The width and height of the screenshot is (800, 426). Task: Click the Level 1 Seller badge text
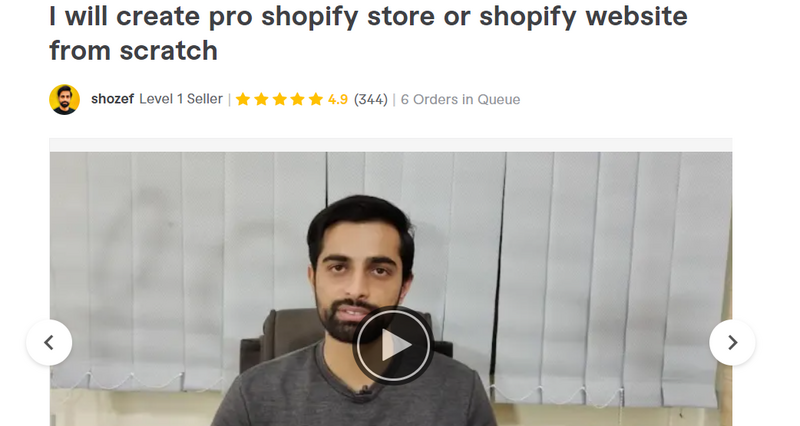181,99
